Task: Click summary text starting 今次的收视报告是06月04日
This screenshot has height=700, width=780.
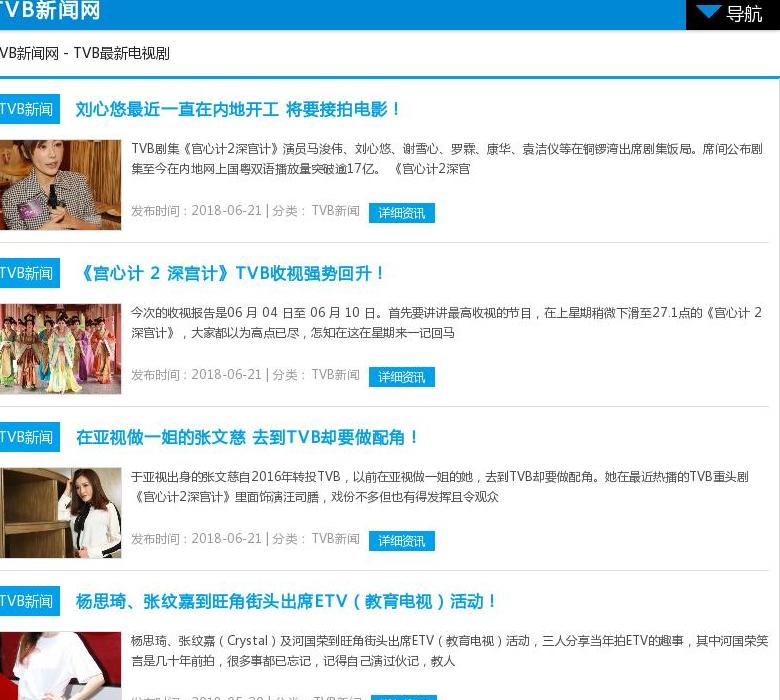Action: point(447,323)
